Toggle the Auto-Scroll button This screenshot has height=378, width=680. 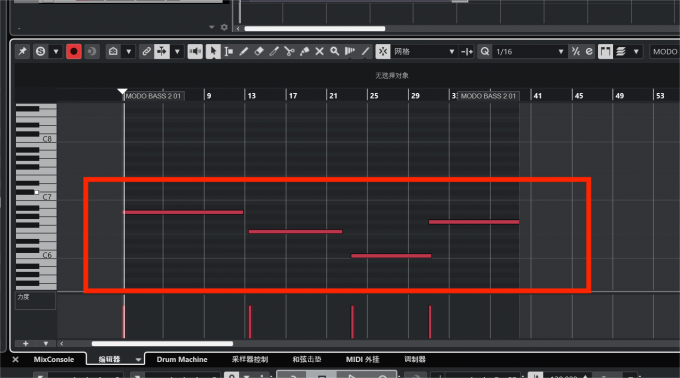(162, 52)
